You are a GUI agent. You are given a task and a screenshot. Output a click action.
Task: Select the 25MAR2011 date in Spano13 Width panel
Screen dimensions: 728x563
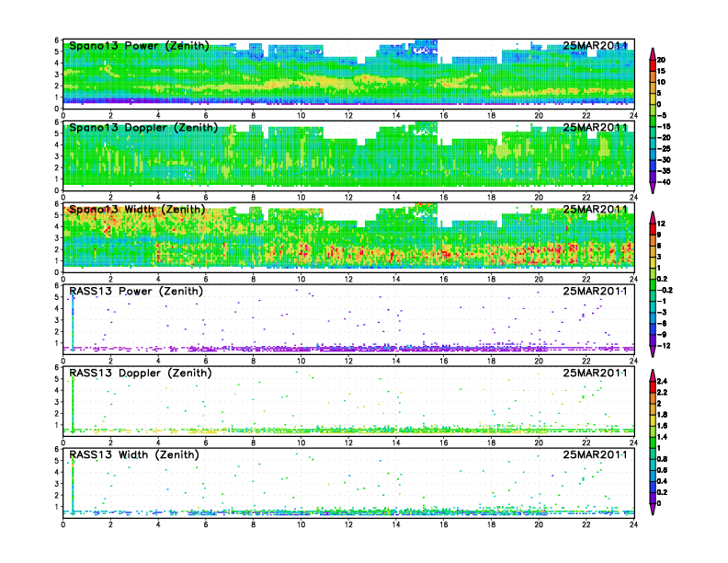(x=596, y=209)
